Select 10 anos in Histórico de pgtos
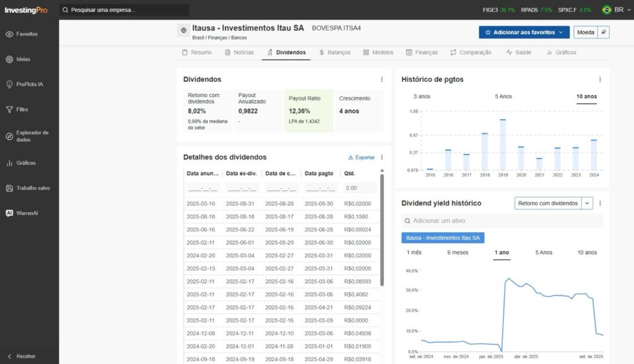 tap(586, 97)
